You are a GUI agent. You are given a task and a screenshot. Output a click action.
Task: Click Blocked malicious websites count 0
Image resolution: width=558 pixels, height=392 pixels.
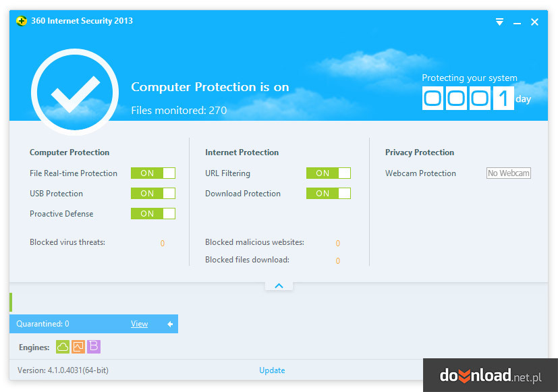338,244
